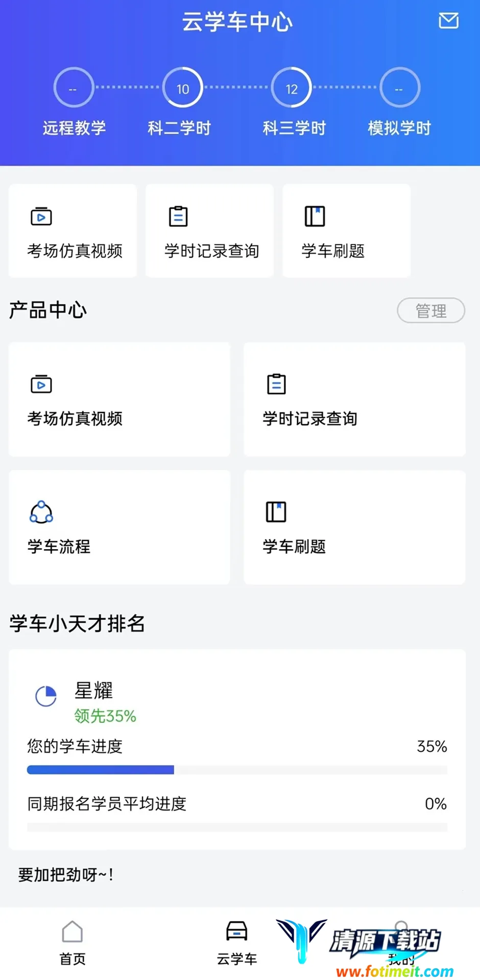Tap the 远程教学 progress circle
Viewport: 480px width, 980px height.
point(74,88)
